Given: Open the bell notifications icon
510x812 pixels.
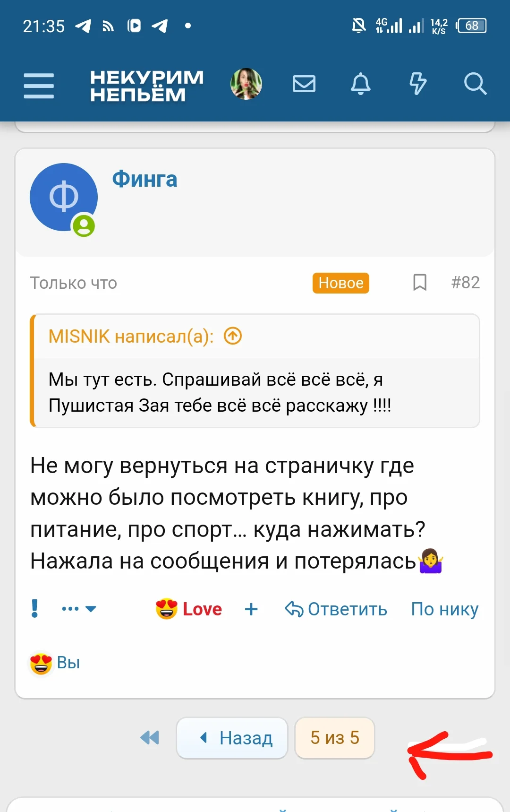Looking at the screenshot, I should click(360, 84).
